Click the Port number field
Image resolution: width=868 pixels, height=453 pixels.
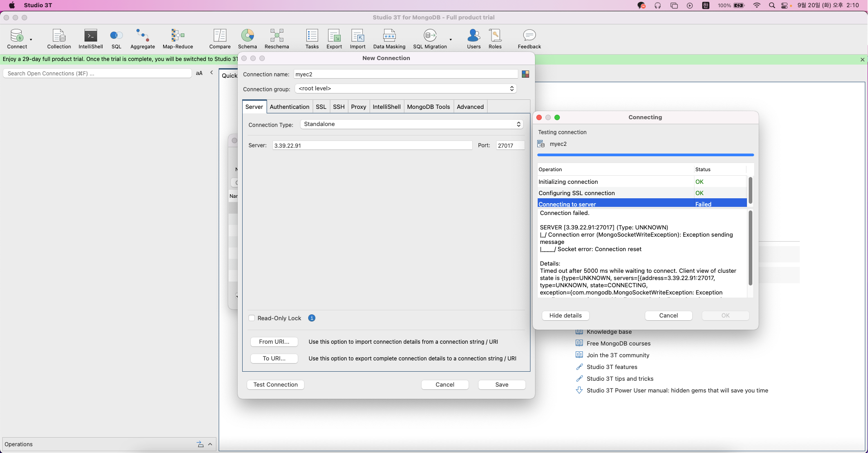(x=510, y=145)
